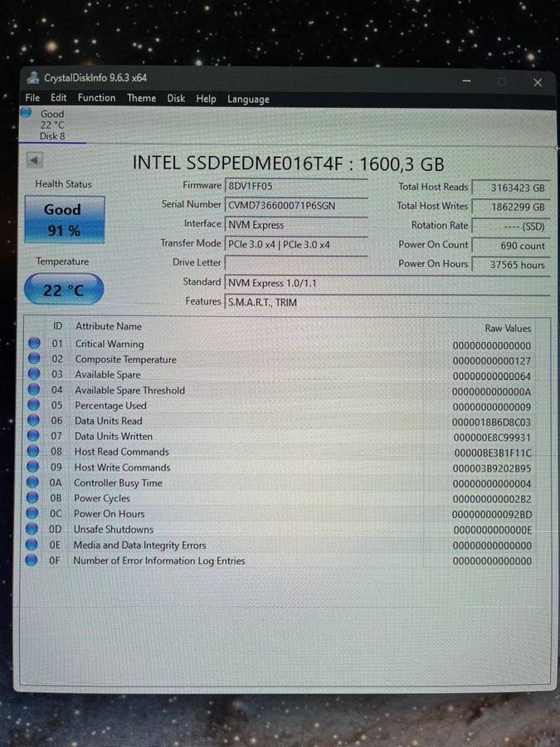Click the 22 °C temperature button
The width and height of the screenshot is (560, 747).
64,289
